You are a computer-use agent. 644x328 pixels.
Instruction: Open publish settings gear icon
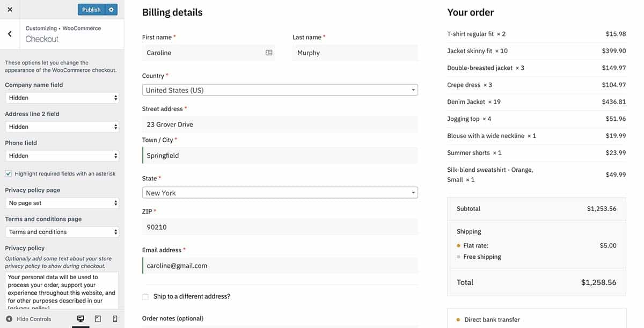pos(111,10)
